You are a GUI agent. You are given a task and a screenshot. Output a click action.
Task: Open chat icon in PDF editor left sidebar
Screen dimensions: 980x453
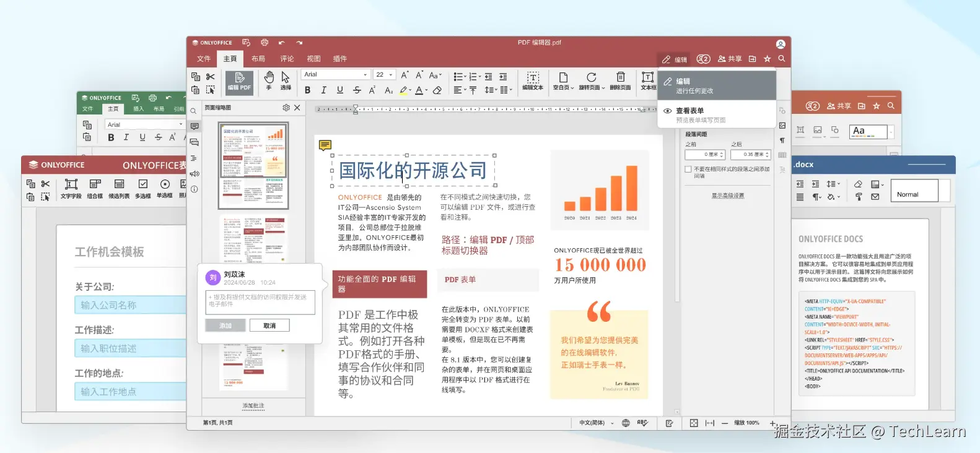(195, 142)
